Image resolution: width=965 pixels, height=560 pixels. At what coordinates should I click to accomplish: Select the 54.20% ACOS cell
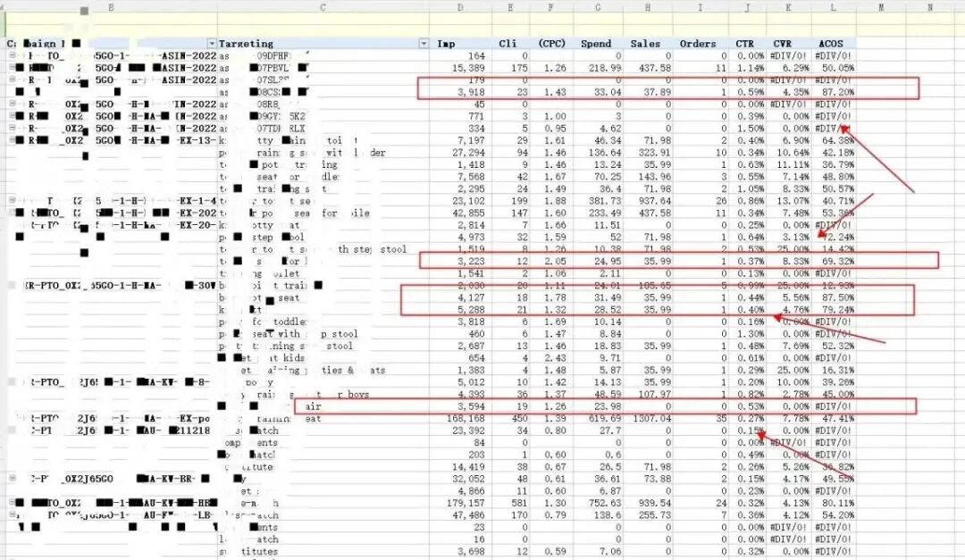tap(837, 514)
